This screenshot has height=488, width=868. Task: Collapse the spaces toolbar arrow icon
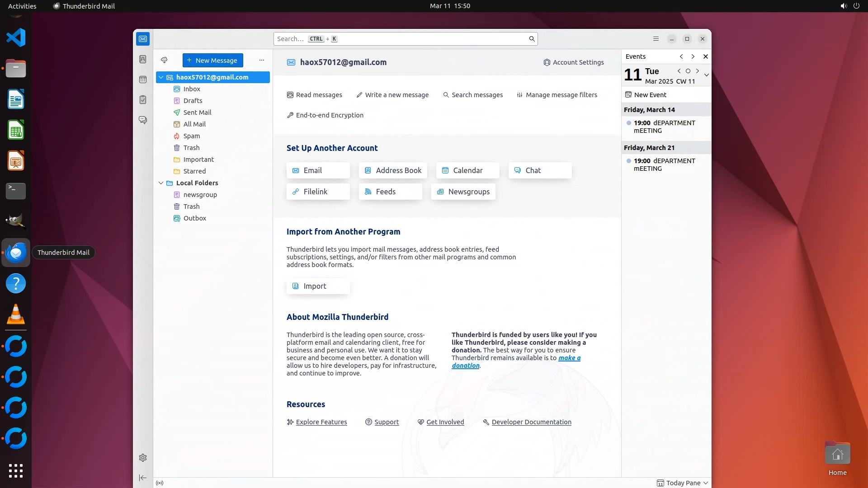coord(143,478)
